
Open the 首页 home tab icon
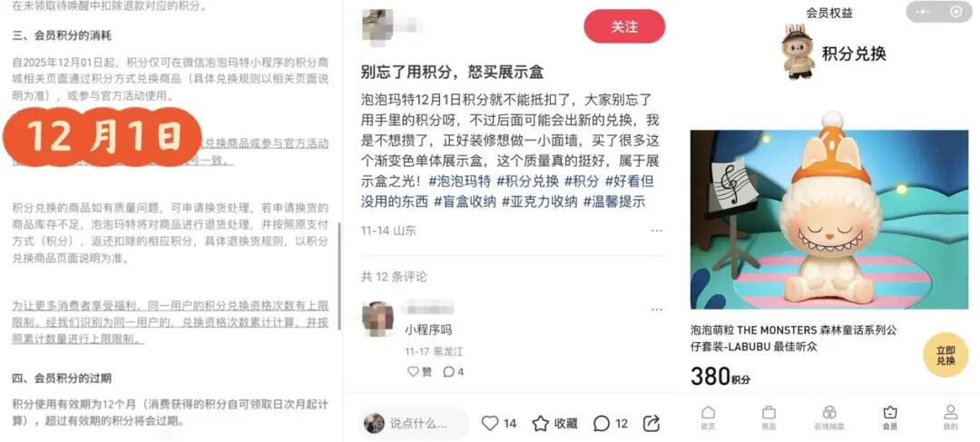click(x=708, y=417)
